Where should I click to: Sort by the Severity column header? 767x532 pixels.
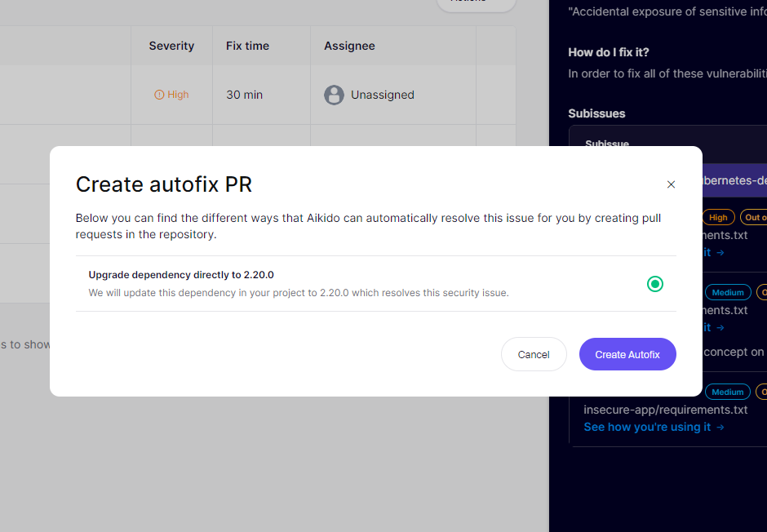171,46
